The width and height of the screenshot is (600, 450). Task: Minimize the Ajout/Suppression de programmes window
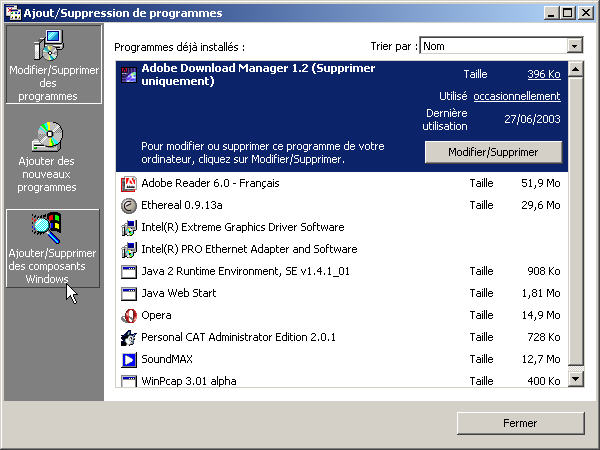[551, 13]
